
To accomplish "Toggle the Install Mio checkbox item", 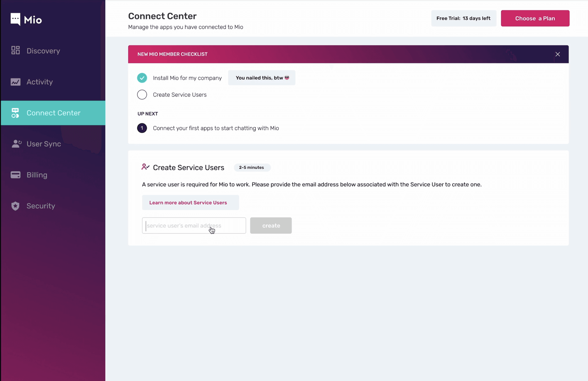I will (x=142, y=78).
